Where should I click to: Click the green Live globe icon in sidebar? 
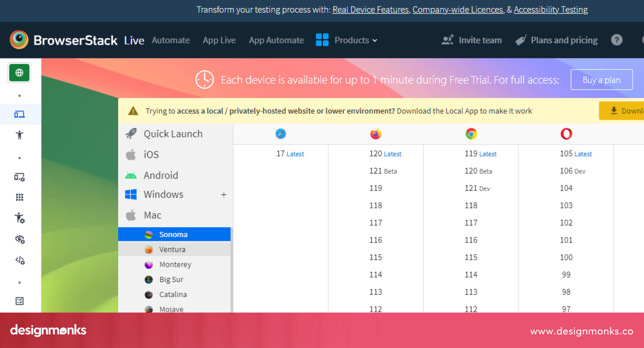click(19, 72)
